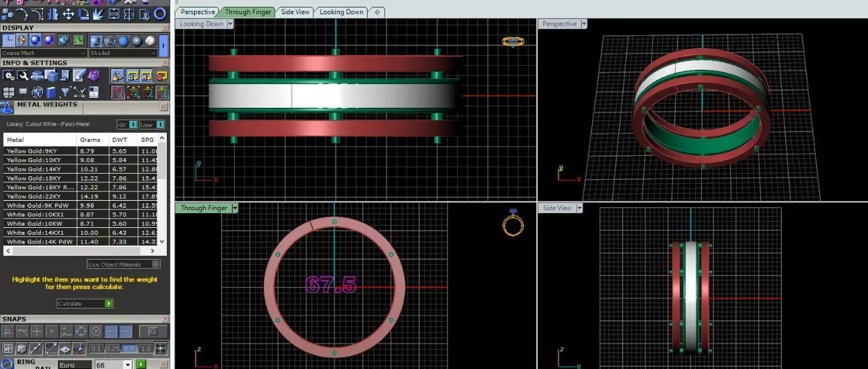The image size is (868, 369).
Task: Click the tall blue display slider bar
Action: point(163,45)
